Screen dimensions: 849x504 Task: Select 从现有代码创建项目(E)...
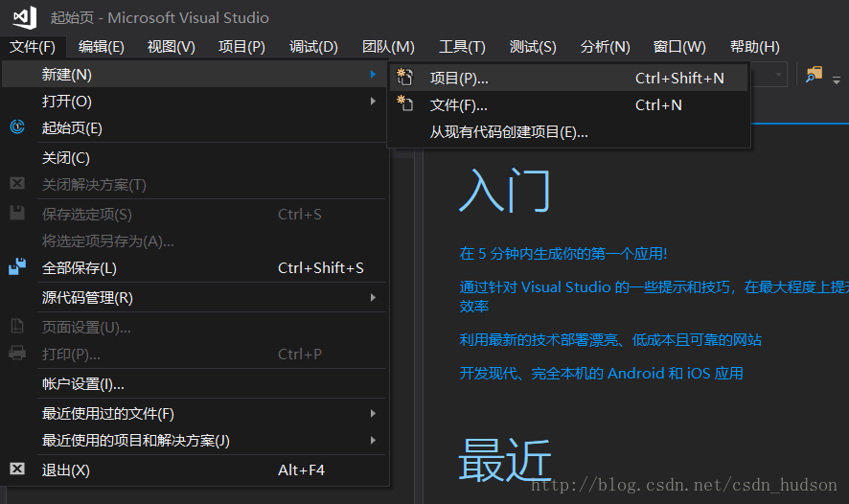point(568,132)
